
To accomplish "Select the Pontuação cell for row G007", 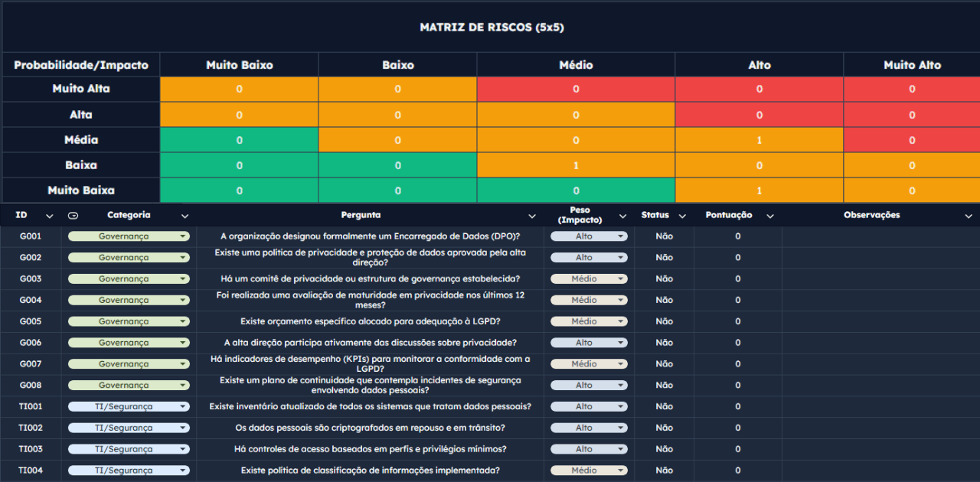I will click(737, 364).
